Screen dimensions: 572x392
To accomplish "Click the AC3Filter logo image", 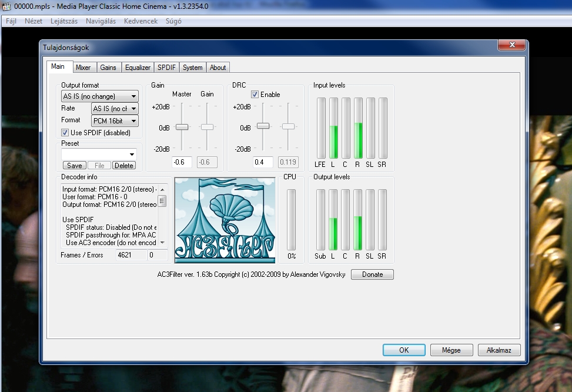I will (225, 220).
